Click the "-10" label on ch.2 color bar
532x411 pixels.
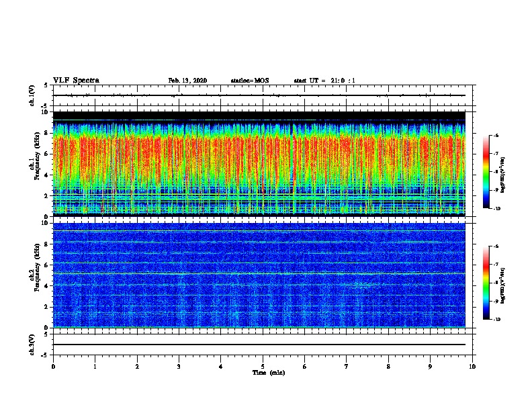496,320
